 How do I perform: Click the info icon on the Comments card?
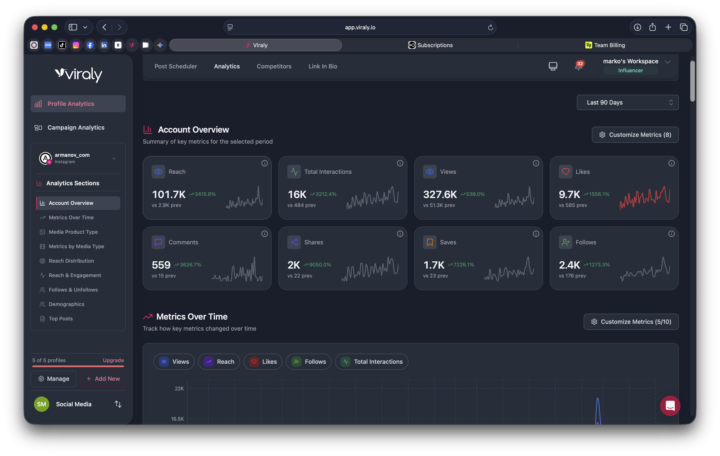click(264, 234)
